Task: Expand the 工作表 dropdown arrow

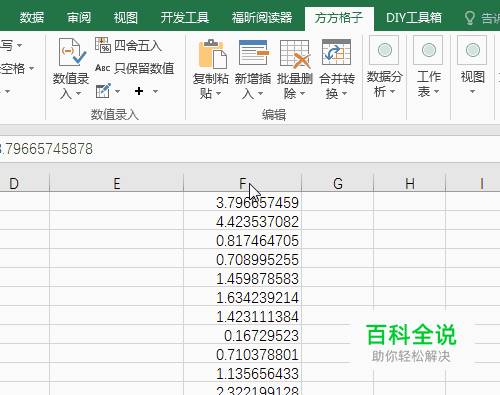Action: 436,91
